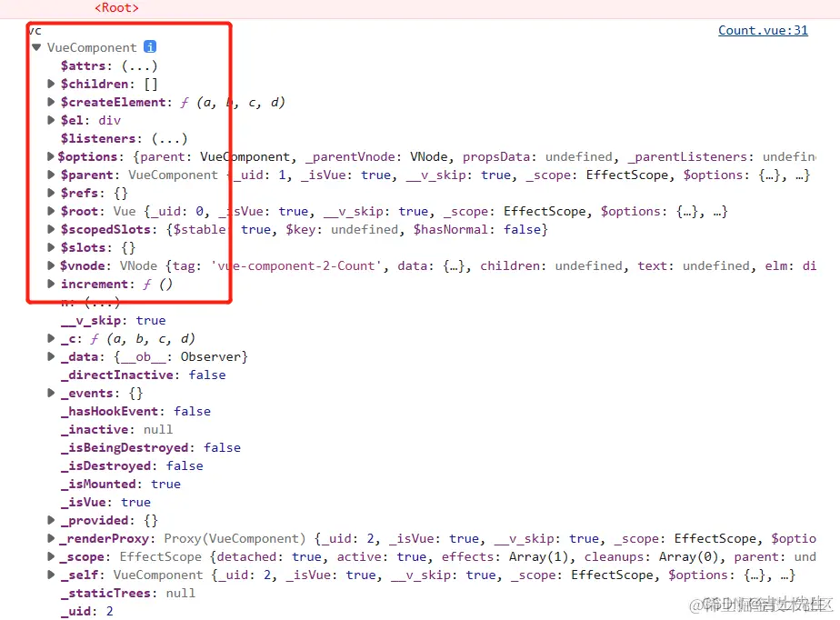Expand the $createElement function entry
Screen dimensions: 840x620
(51, 102)
